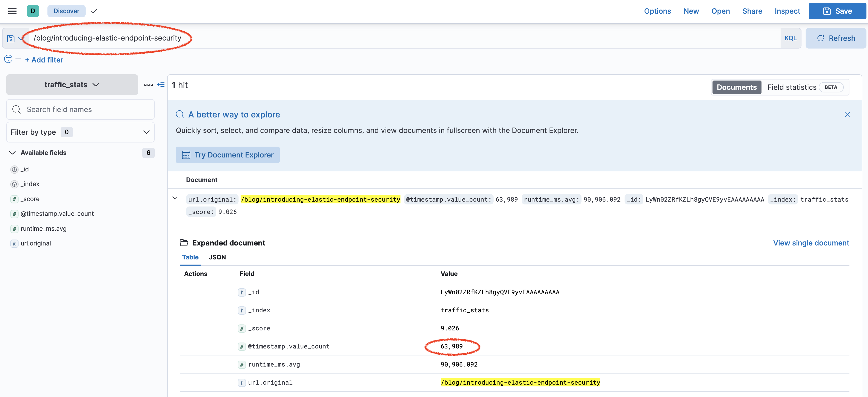
Task: Open the Options menu
Action: (x=657, y=11)
